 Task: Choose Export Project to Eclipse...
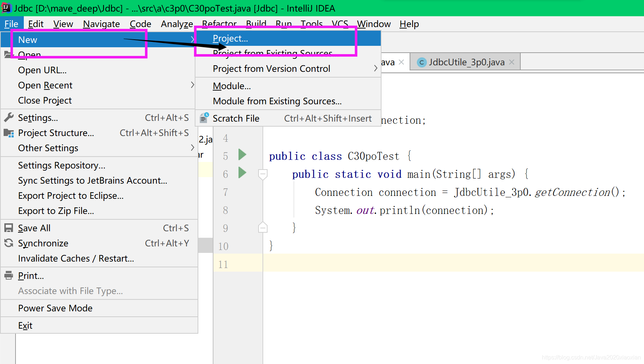click(x=99, y=196)
